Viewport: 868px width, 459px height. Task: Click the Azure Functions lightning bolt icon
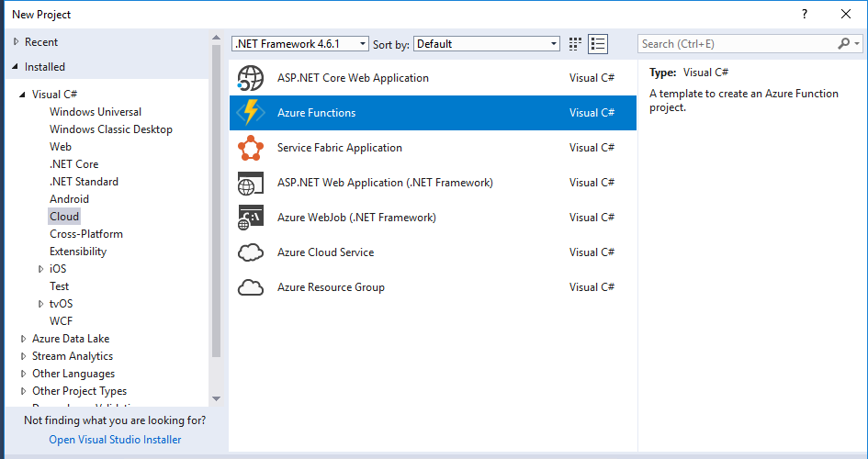(x=250, y=113)
